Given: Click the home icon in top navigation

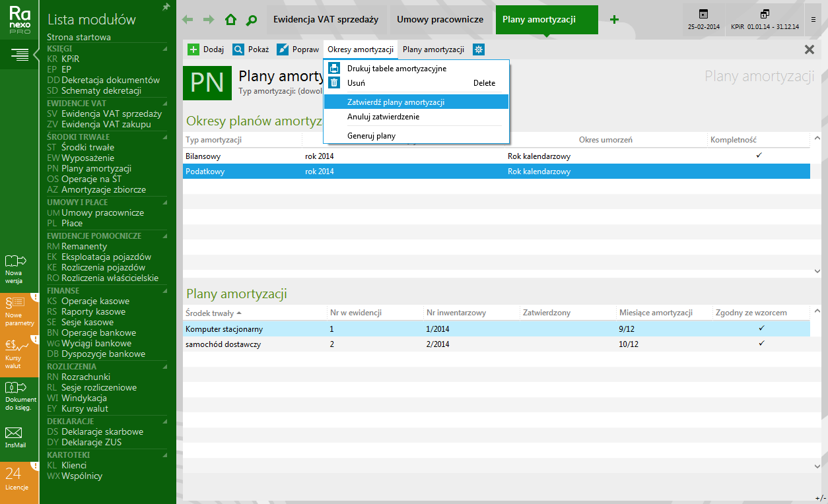Looking at the screenshot, I should [230, 20].
